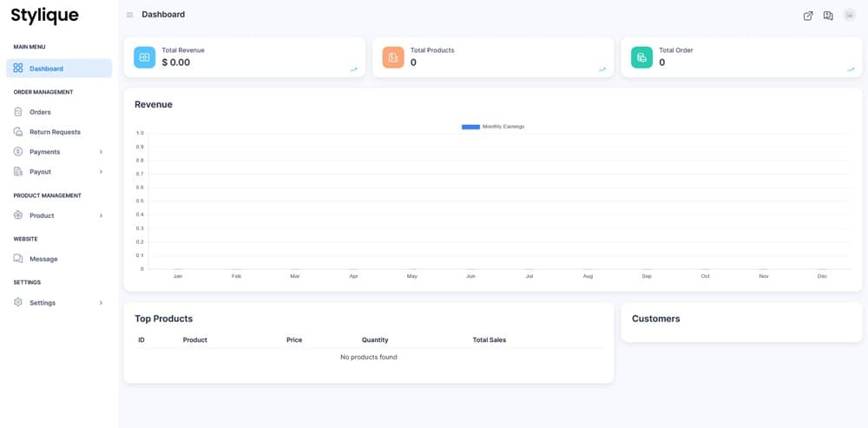The height and width of the screenshot is (428, 868).
Task: Go to Orders page
Action: pos(40,112)
